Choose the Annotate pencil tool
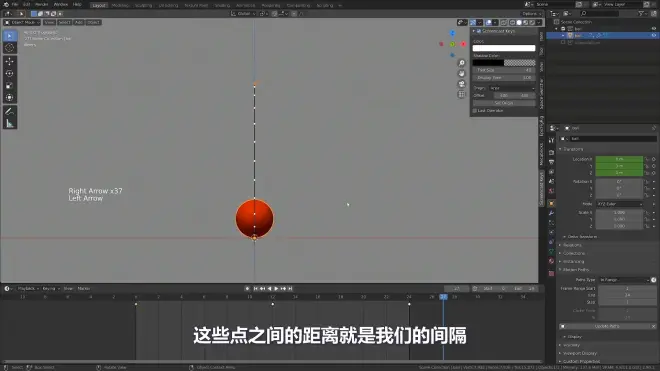 [9, 112]
